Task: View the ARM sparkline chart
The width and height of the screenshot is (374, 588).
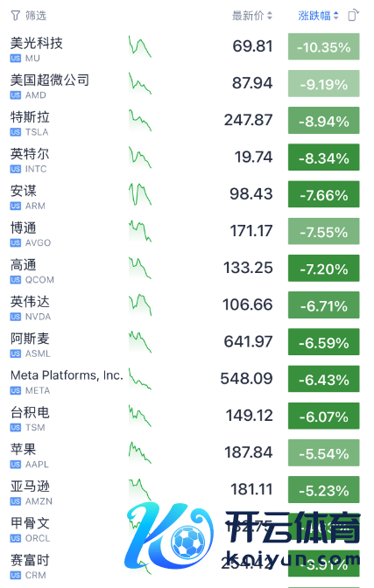Action: point(140,194)
